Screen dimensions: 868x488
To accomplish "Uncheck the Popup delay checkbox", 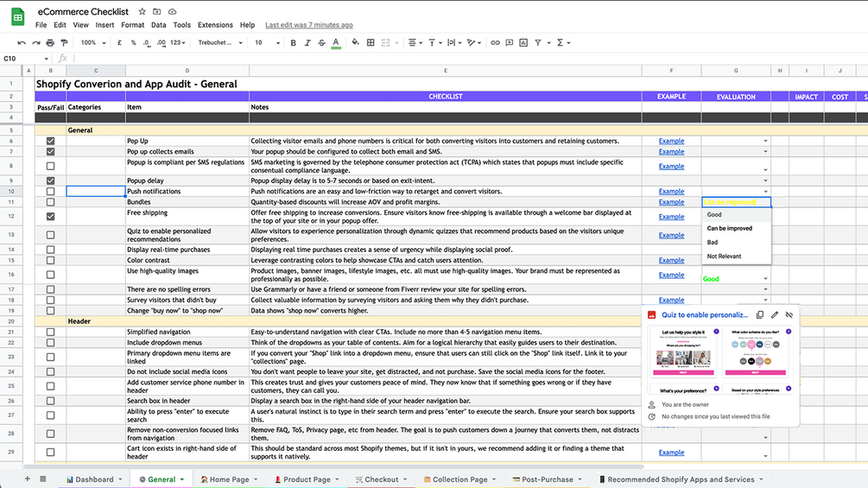I will (50, 181).
